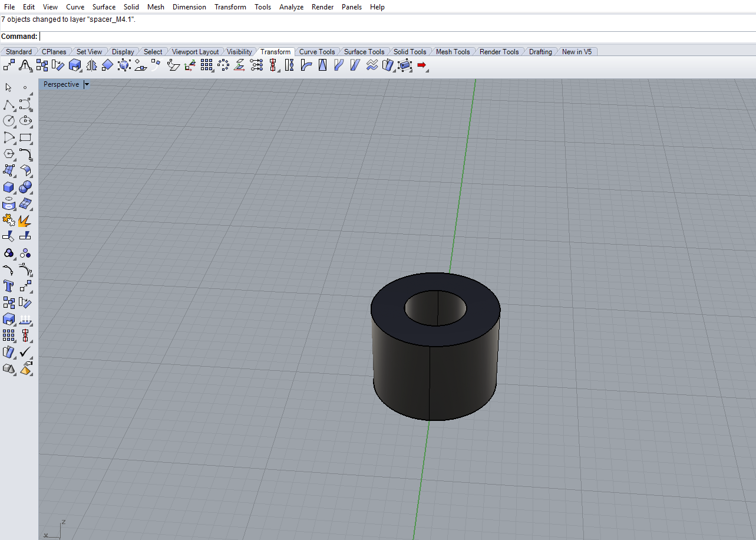Click the checkmark icon in sidebar

[25, 353]
